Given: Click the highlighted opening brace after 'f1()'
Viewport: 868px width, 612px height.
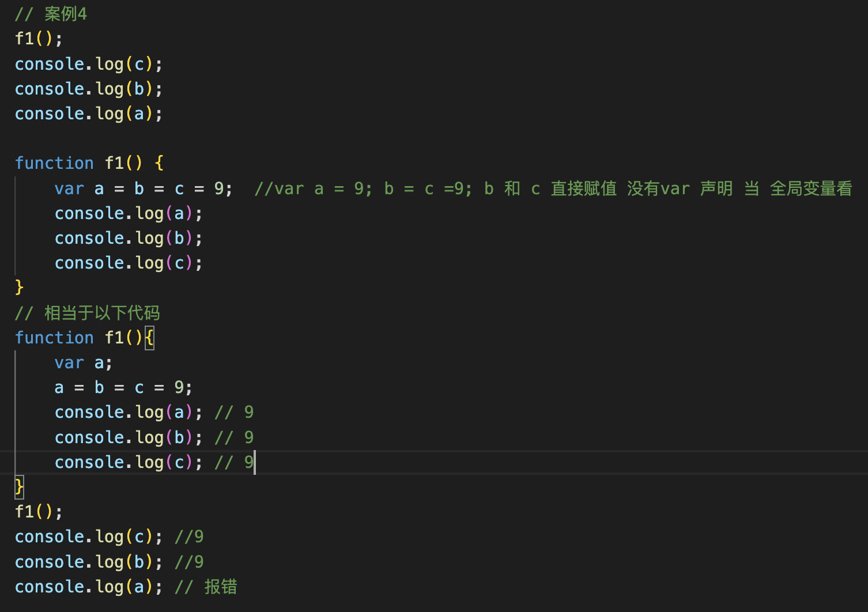Looking at the screenshot, I should click(x=149, y=338).
